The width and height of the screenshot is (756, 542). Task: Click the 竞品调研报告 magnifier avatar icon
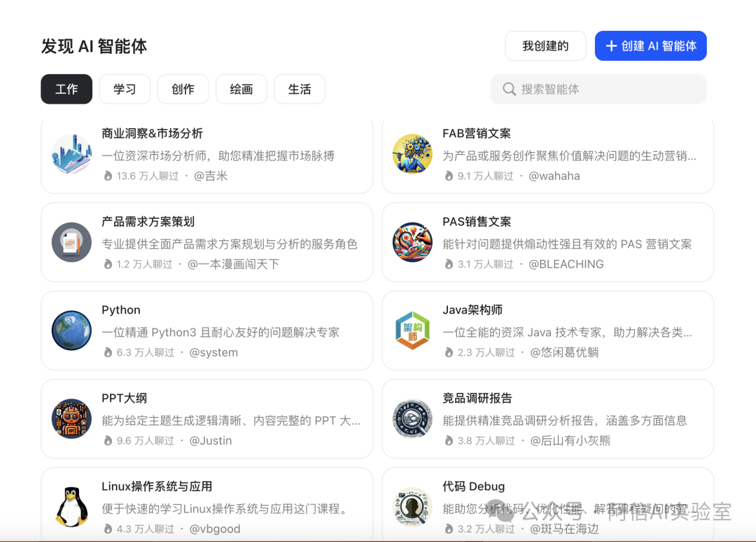click(x=412, y=419)
